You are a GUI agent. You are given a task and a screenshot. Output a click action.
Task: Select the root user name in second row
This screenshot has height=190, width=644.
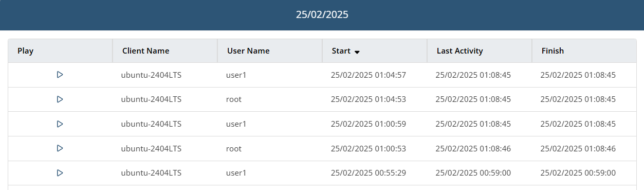(233, 99)
